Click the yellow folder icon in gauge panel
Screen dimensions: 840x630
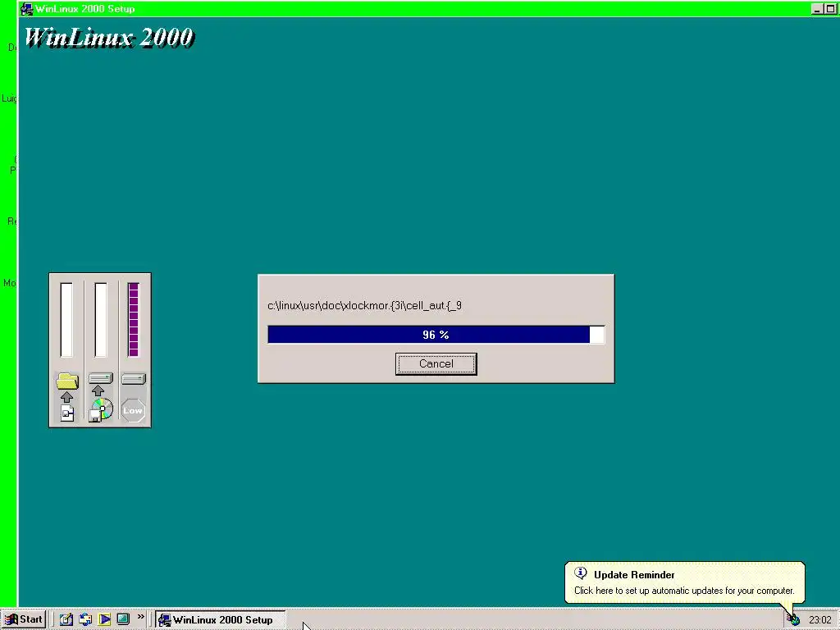[67, 381]
